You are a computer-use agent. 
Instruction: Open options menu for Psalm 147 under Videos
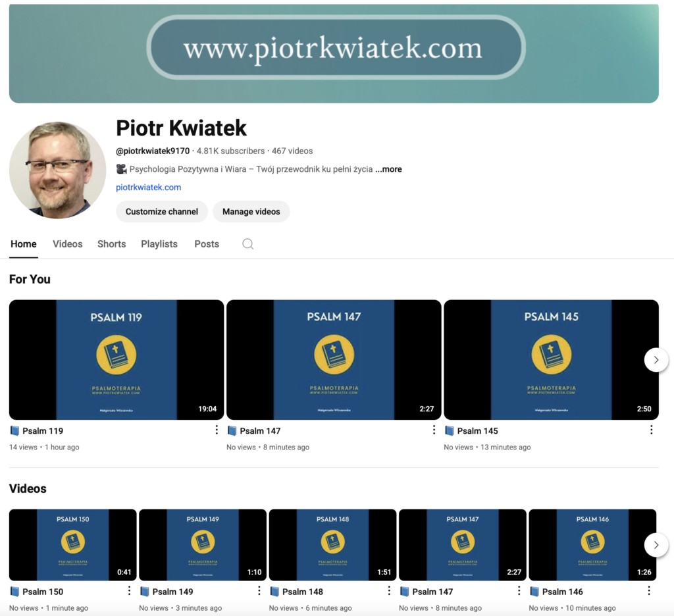[519, 591]
